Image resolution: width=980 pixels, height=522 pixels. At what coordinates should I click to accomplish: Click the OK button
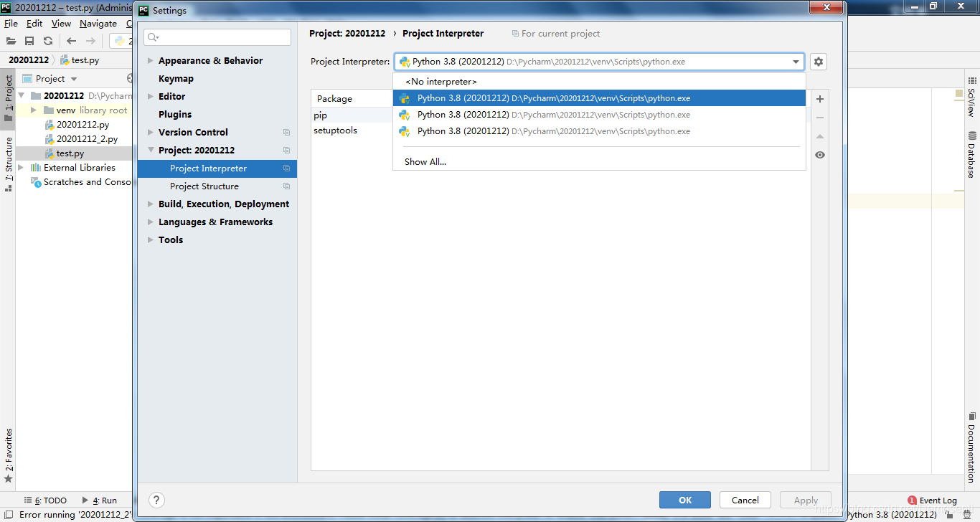pyautogui.click(x=685, y=500)
